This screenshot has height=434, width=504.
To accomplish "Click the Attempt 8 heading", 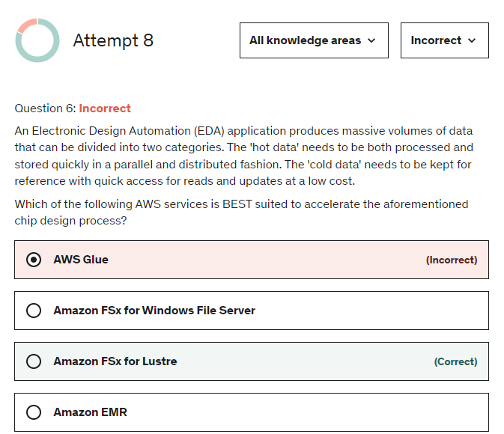I will pyautogui.click(x=113, y=40).
